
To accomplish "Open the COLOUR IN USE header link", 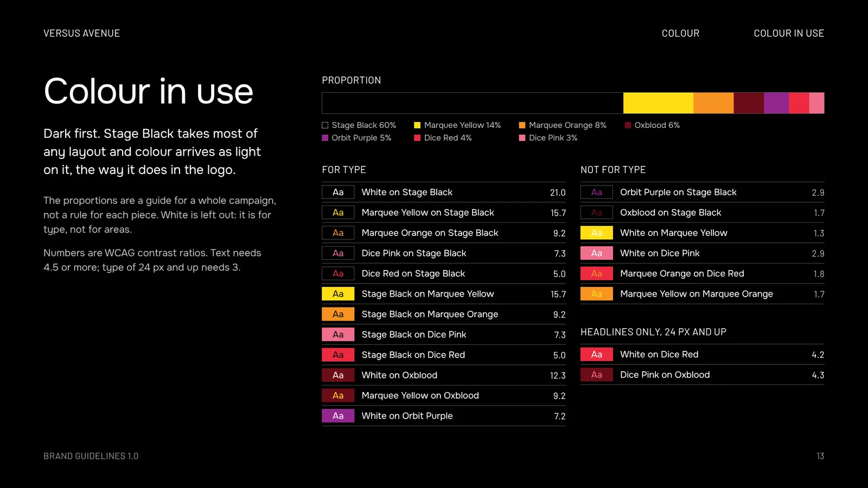I will [x=789, y=34].
